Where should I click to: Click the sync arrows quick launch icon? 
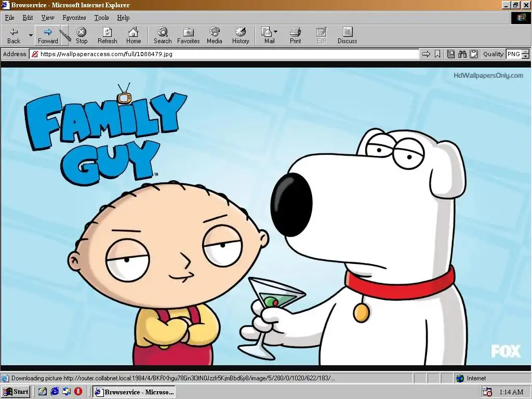click(x=66, y=392)
